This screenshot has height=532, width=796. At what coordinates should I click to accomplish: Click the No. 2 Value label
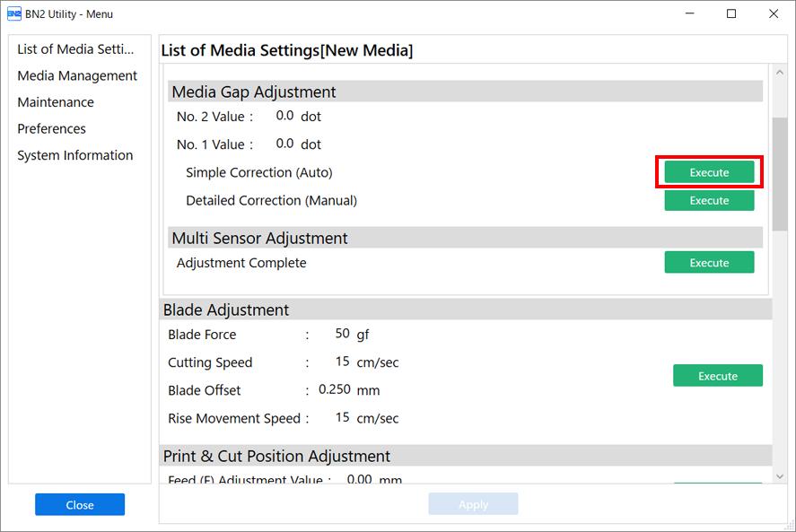pos(214,117)
